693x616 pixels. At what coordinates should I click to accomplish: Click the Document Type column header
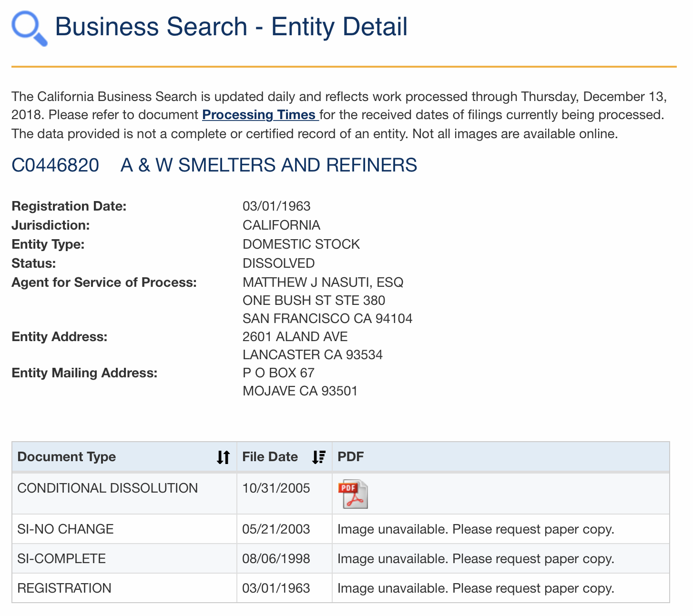(x=67, y=457)
